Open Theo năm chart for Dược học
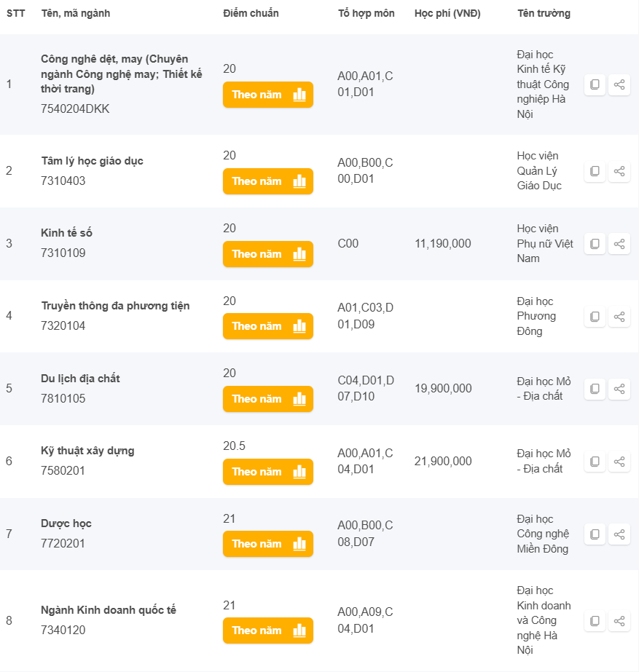The image size is (639, 672). [x=268, y=544]
